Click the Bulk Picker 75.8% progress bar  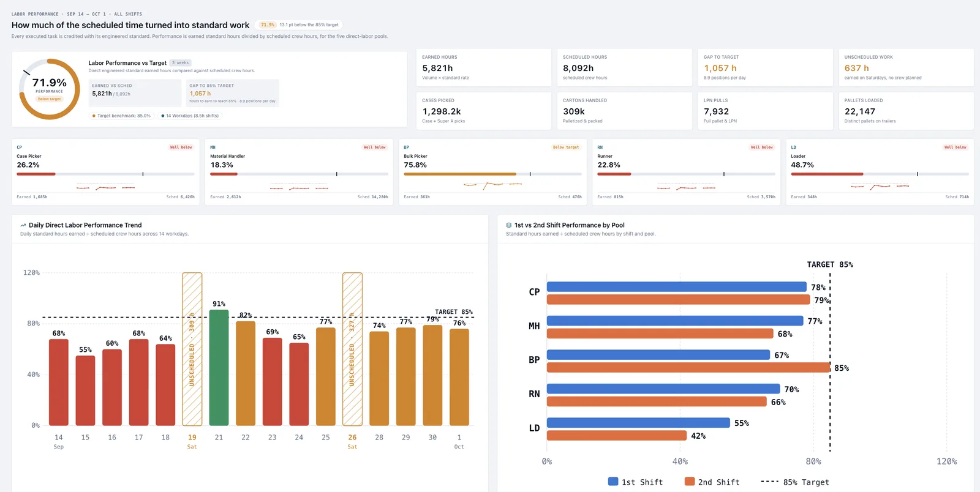tap(492, 174)
